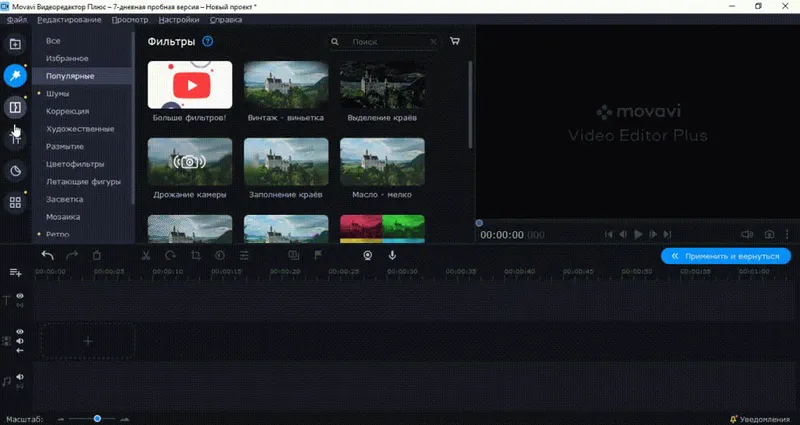Open the Справка menu
Image resolution: width=800 pixels, height=425 pixels.
[226, 20]
